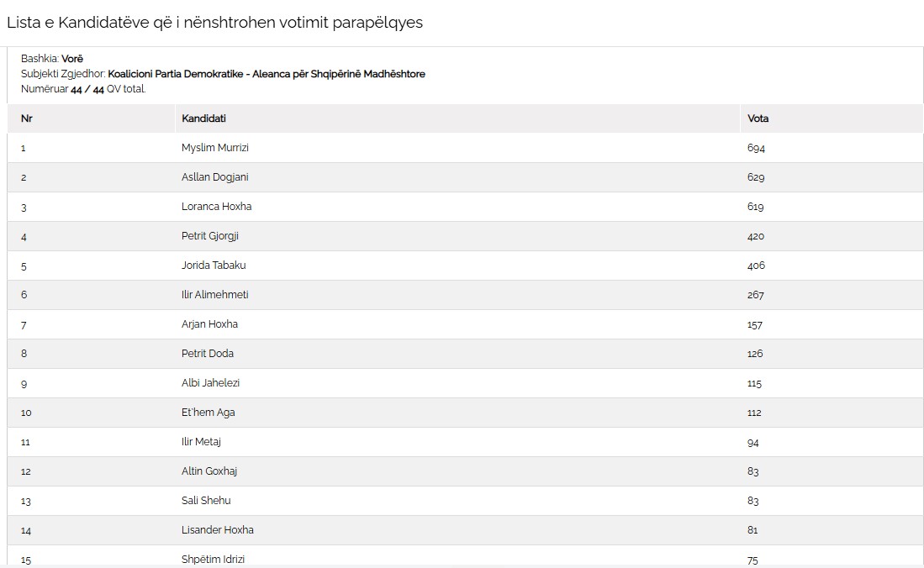Click the Nr column header
Screen dimensions: 924x568
[x=26, y=118]
